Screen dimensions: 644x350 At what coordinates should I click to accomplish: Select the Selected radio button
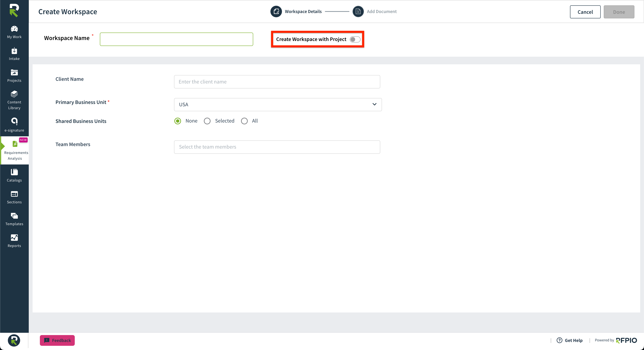207,121
